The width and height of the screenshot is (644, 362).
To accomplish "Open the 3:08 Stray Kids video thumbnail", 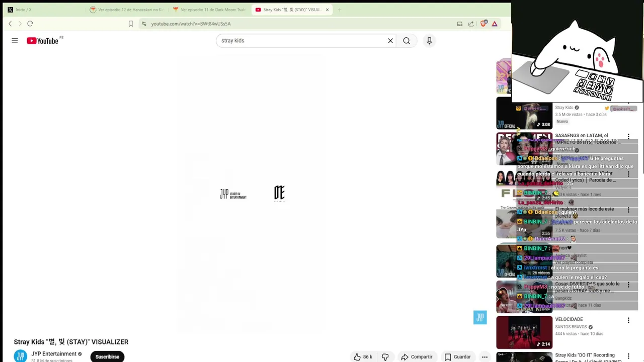I will coord(524,113).
